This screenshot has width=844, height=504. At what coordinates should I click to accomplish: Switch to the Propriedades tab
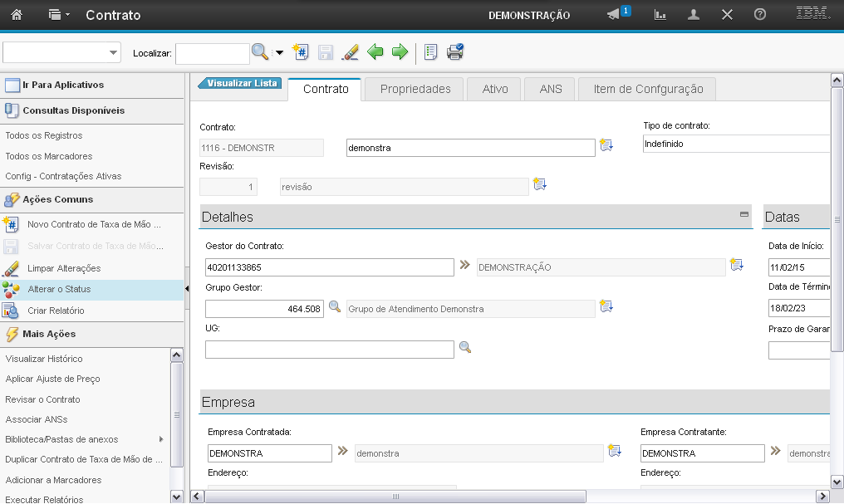click(x=415, y=89)
